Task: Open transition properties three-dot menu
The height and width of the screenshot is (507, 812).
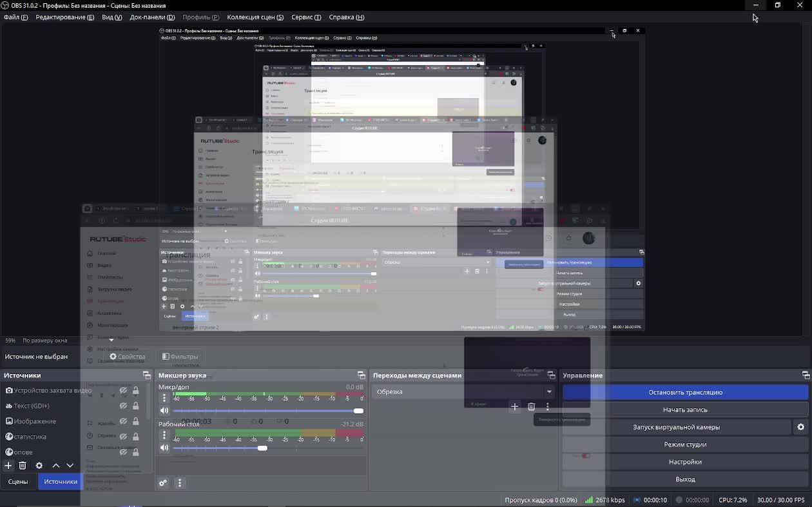Action: 548,406
